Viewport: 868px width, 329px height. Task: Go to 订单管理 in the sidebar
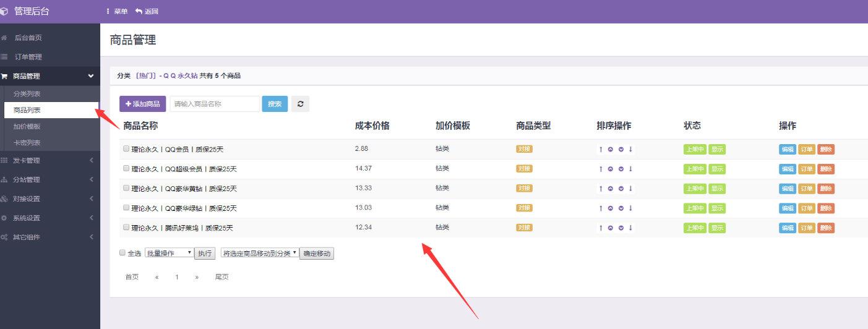click(x=28, y=57)
